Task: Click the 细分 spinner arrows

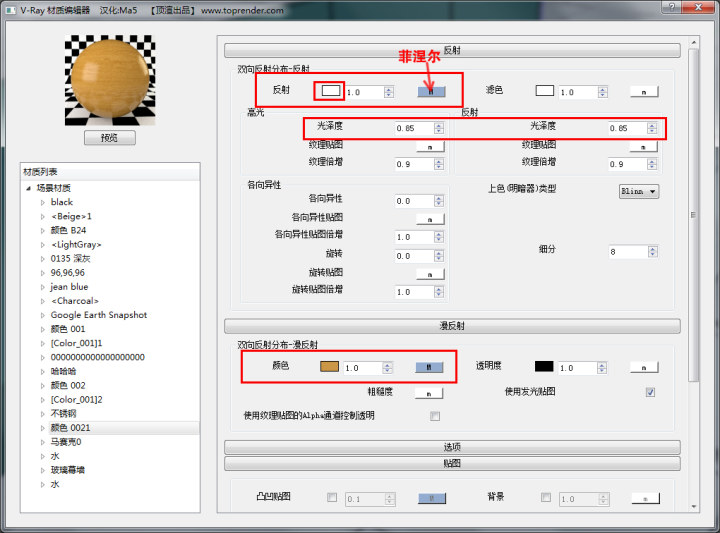Action: (653, 252)
